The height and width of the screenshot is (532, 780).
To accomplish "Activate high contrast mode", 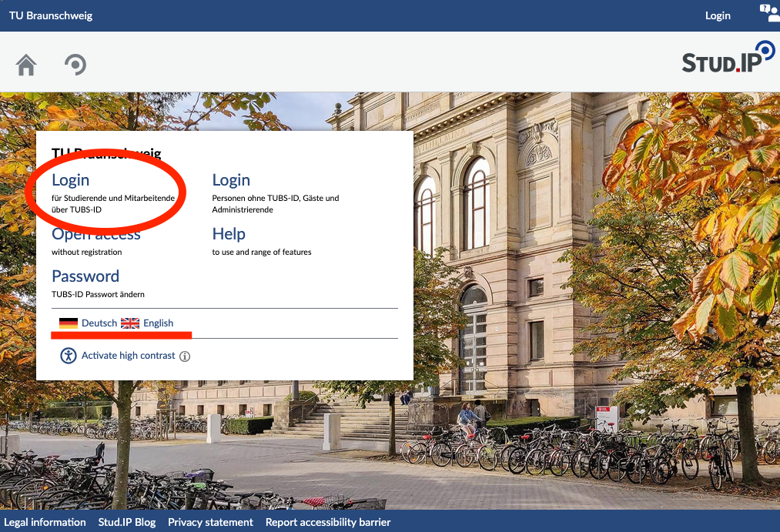I will [x=128, y=356].
